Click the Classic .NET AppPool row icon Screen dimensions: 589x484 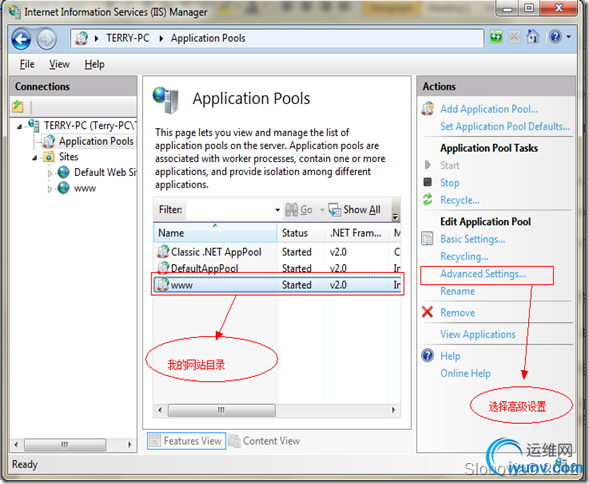pos(163,251)
